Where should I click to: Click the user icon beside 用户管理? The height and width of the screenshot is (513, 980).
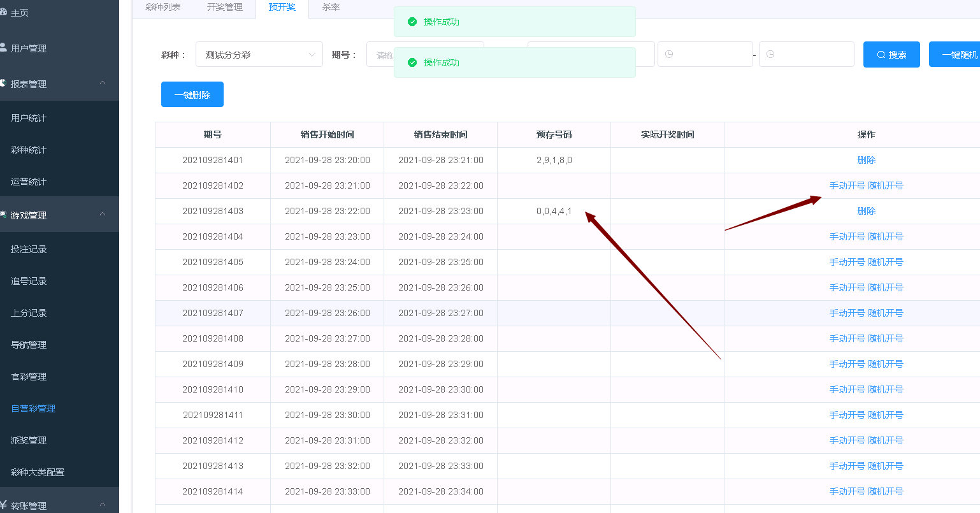(3, 48)
